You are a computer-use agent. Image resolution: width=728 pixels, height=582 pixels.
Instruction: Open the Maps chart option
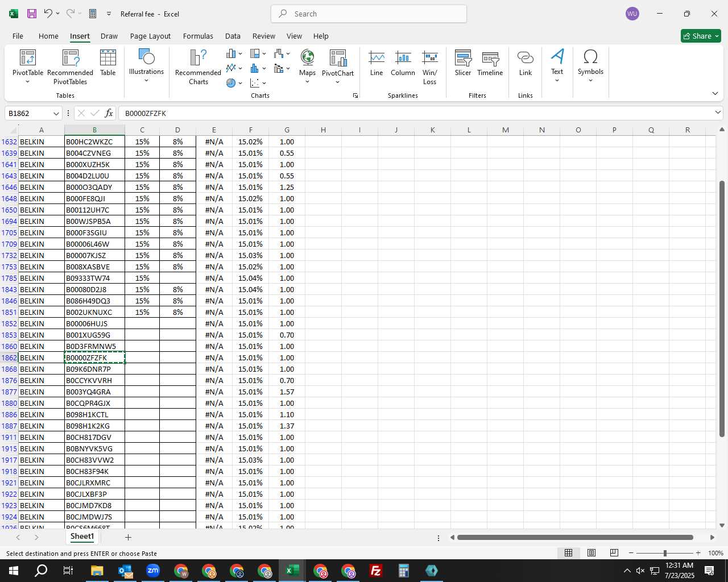pyautogui.click(x=307, y=66)
